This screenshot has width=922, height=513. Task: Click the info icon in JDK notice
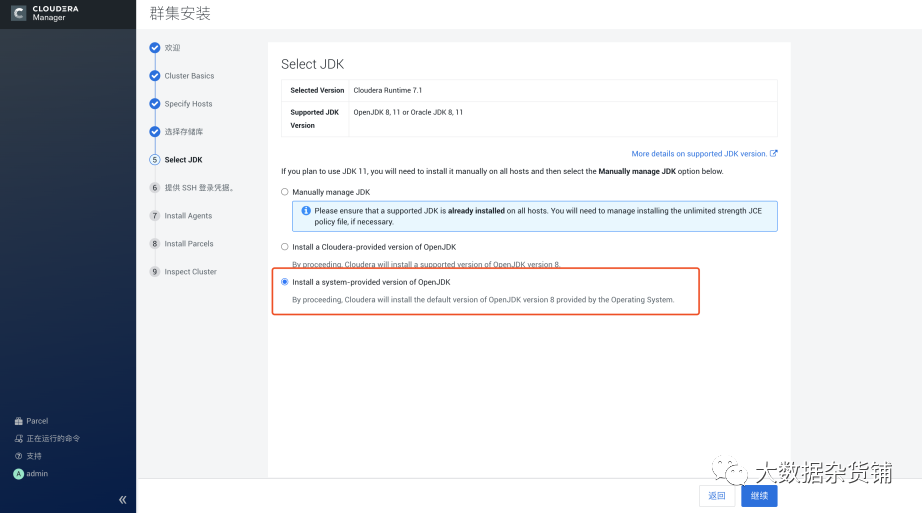pyautogui.click(x=306, y=211)
